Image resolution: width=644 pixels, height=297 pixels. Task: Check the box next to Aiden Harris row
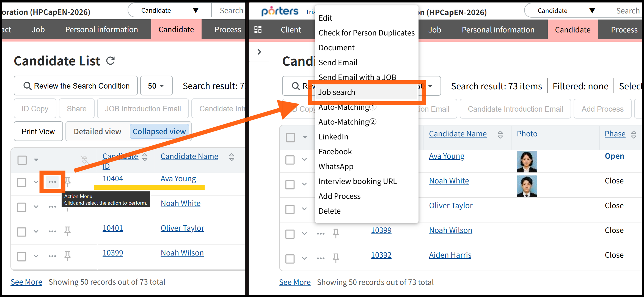coord(290,258)
